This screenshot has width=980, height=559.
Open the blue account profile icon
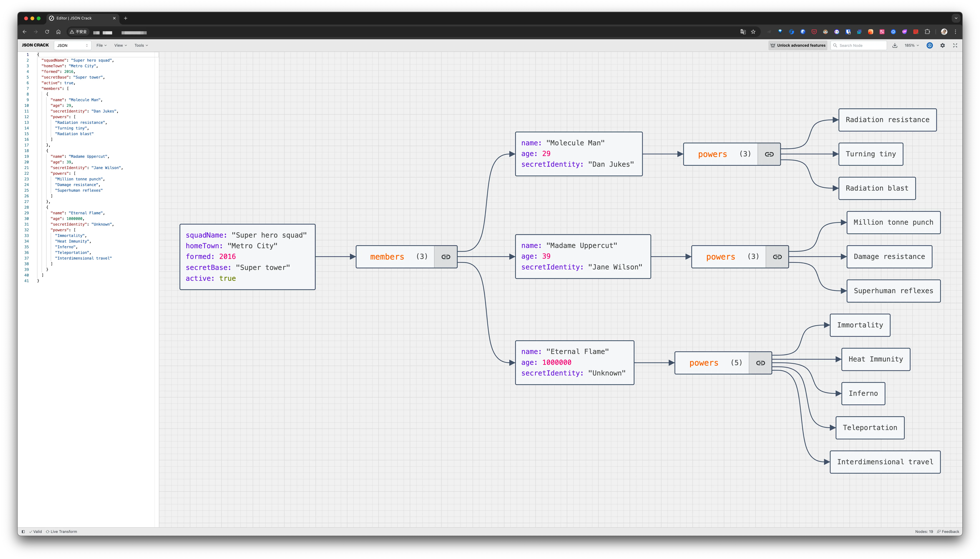pyautogui.click(x=930, y=45)
